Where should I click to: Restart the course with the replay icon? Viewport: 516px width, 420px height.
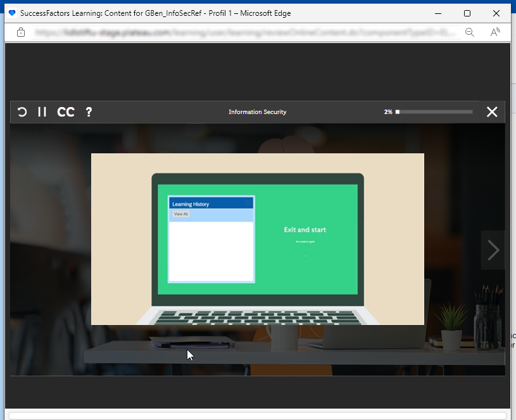(22, 112)
